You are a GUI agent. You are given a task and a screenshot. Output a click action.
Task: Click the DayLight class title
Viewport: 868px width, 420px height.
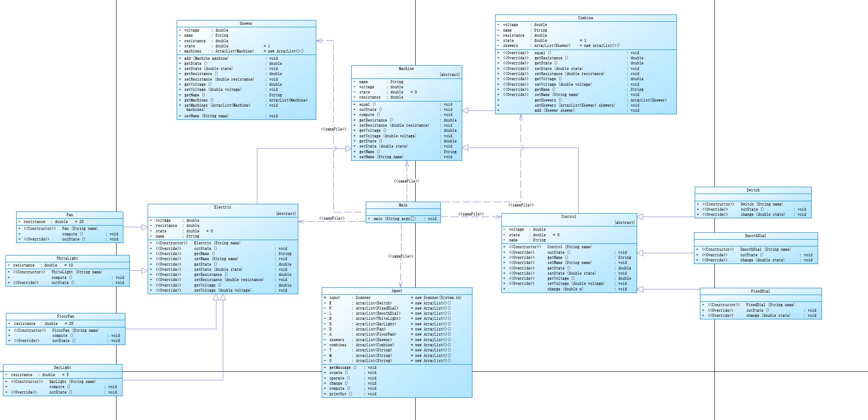click(62, 368)
